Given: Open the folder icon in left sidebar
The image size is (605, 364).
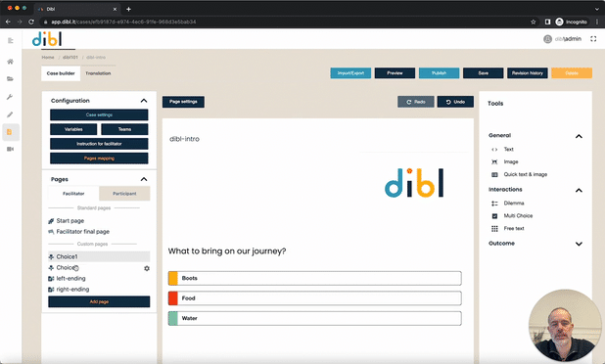Looking at the screenshot, I should (x=11, y=79).
